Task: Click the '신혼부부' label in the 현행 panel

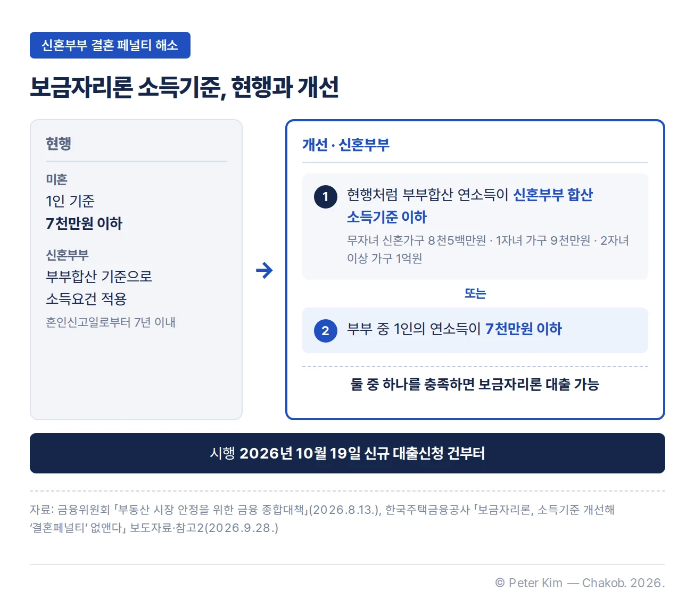Action: coord(67,255)
